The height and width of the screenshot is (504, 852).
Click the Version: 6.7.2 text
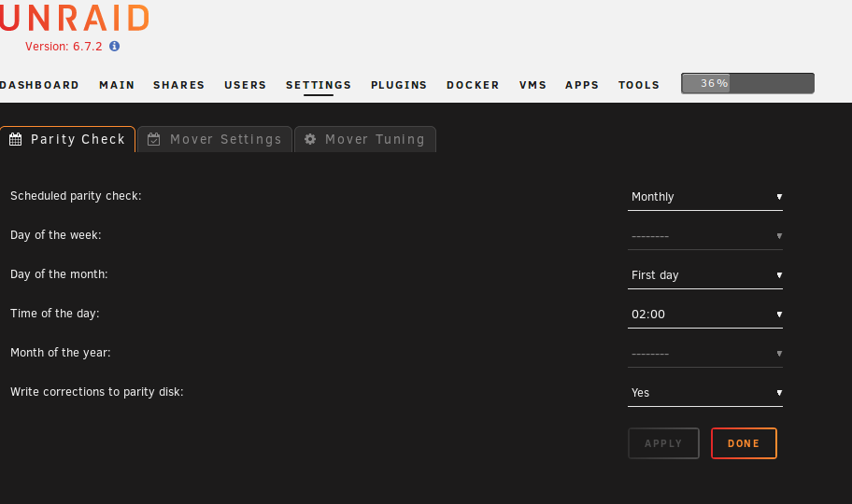click(64, 47)
